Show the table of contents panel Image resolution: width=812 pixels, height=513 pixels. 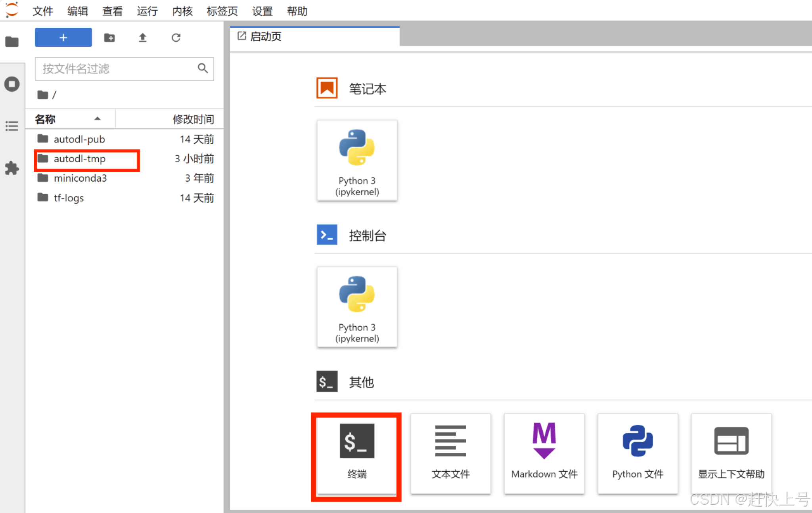[x=12, y=126]
